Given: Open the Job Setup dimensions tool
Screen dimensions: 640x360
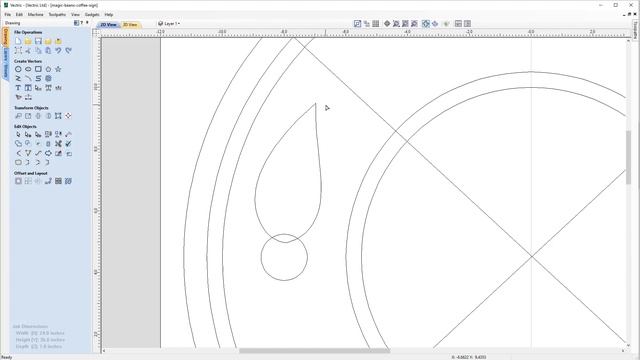Looking at the screenshot, I should (x=18, y=50).
